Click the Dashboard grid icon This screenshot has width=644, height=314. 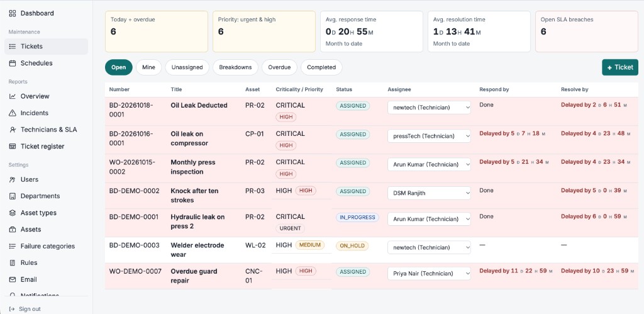(x=13, y=13)
